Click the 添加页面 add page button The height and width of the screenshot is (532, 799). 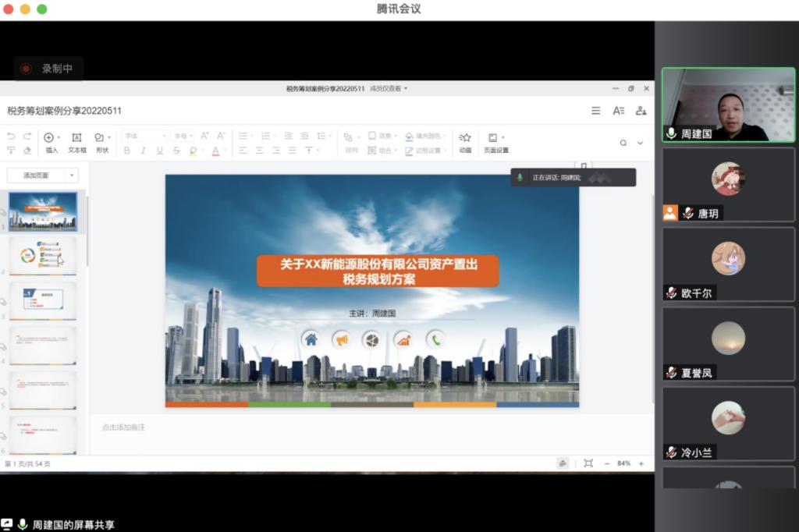(36, 176)
